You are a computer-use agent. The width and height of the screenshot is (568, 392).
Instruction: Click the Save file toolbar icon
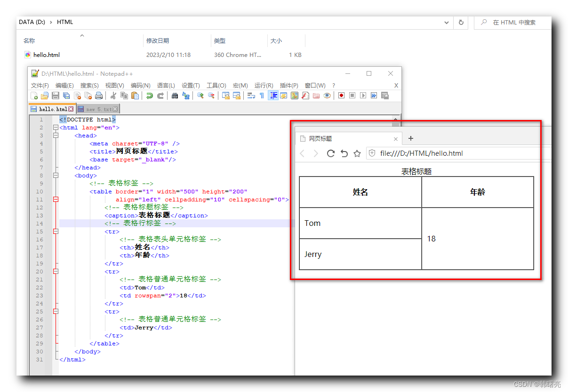(56, 96)
